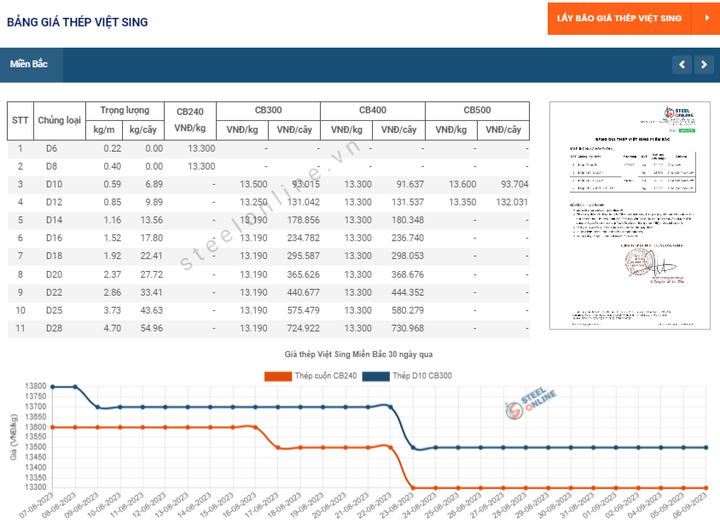Viewport: 720px width, 525px height.
Task: Click the 'STT' column header
Action: tap(20, 121)
